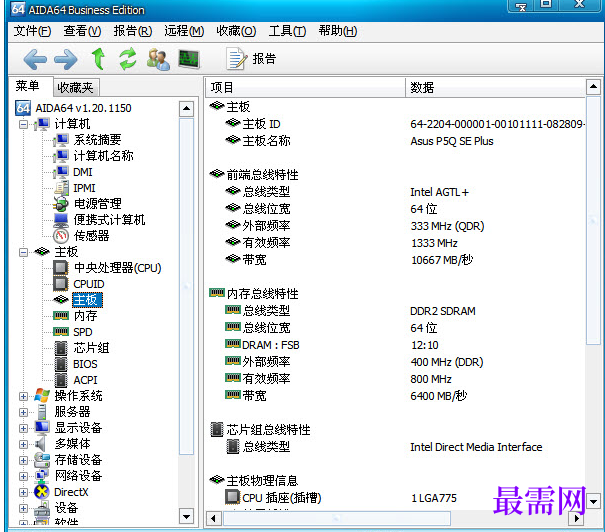Click the 传感器 gauge icon
605x532 pixels.
click(x=61, y=236)
